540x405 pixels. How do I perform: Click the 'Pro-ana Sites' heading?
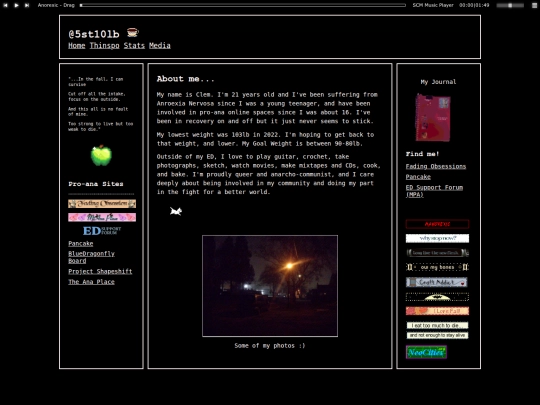click(x=96, y=184)
